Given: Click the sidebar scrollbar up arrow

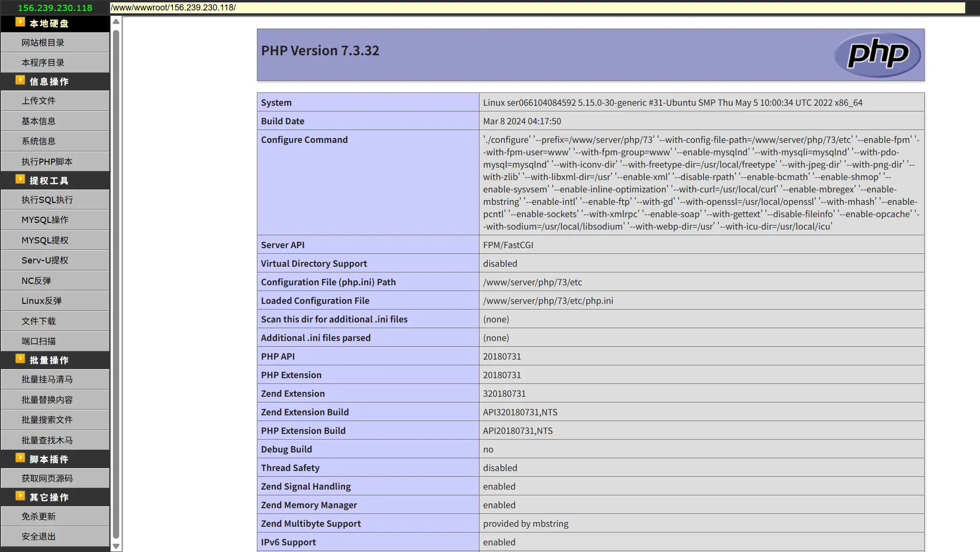Looking at the screenshot, I should point(116,21).
